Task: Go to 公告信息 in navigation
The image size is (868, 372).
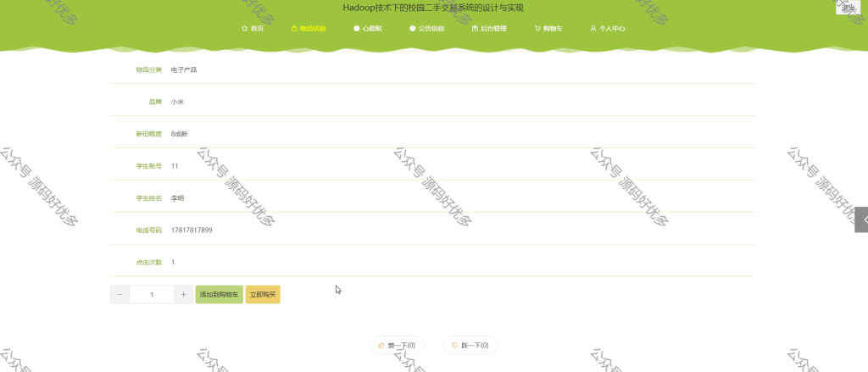Action: (x=427, y=28)
